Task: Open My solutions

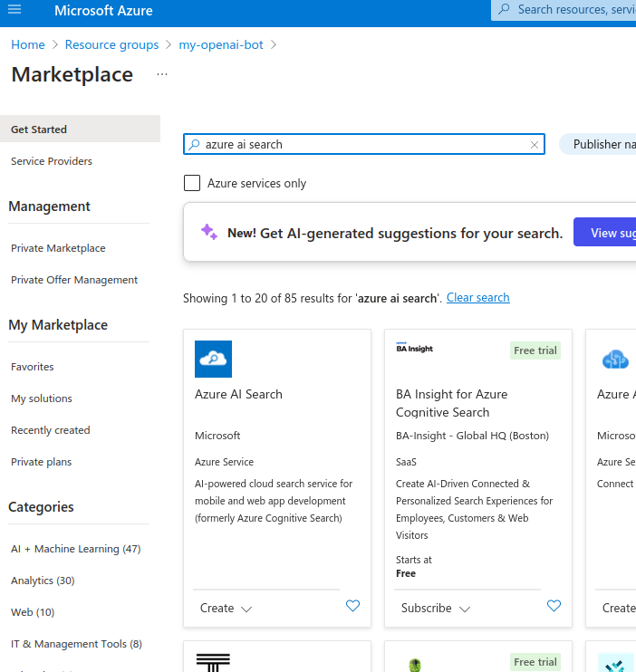Action: tap(41, 398)
